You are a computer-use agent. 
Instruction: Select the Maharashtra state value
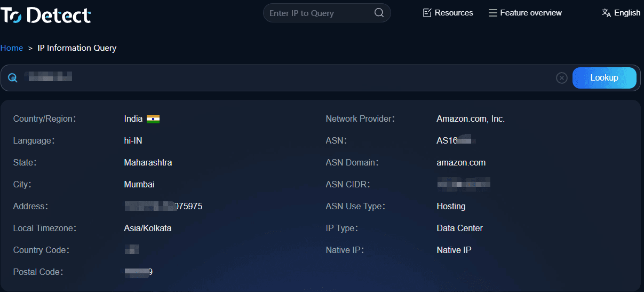[x=148, y=163]
